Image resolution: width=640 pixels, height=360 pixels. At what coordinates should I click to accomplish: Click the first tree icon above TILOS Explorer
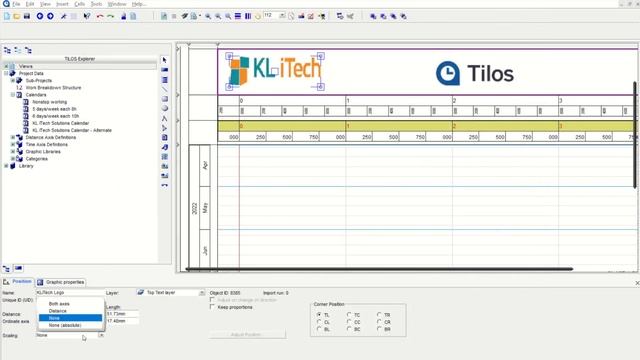pyautogui.click(x=7, y=50)
